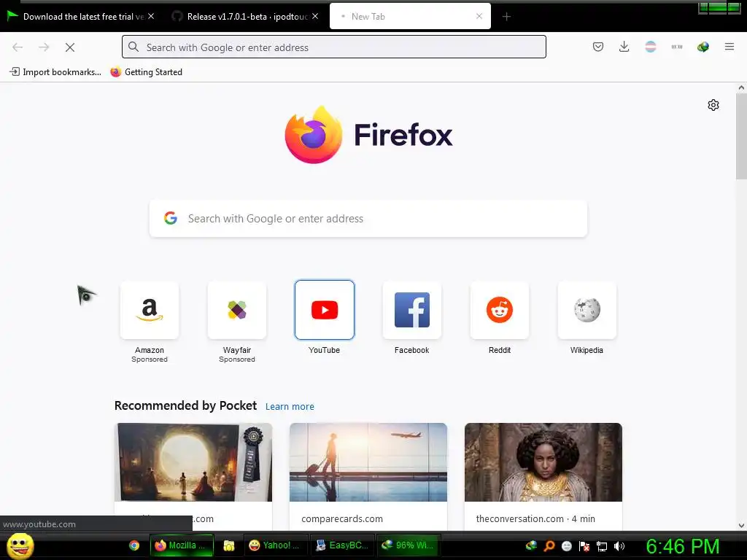Open the Wikipedia shortcut tile
Screen dimensions: 747x560
tap(587, 310)
